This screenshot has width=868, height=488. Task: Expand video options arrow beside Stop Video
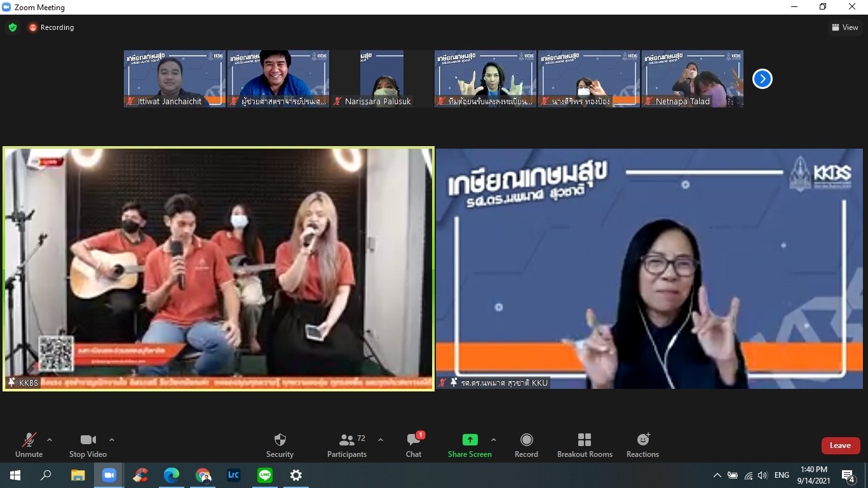point(112,440)
